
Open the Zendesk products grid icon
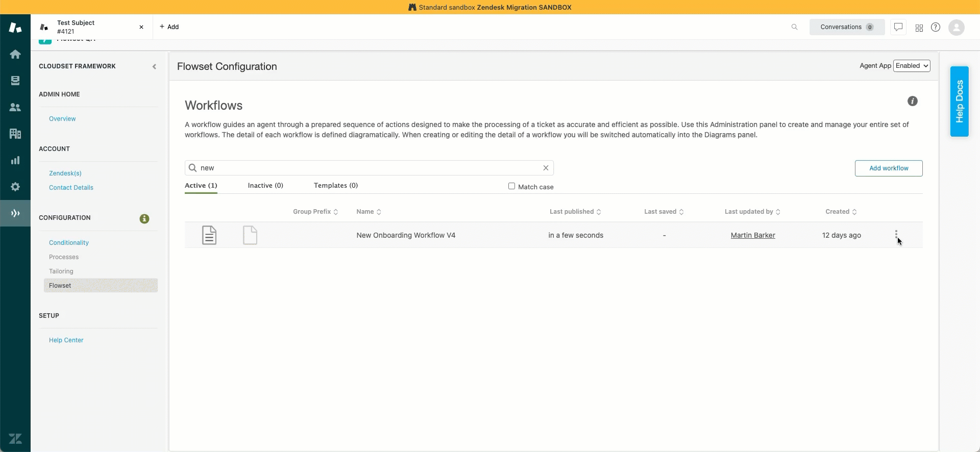[x=919, y=28]
